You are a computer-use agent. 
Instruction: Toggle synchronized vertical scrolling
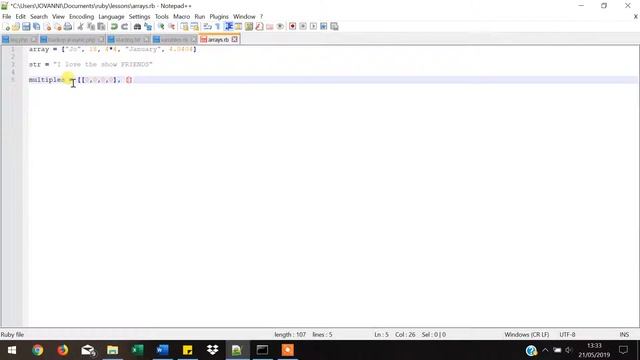click(184, 27)
